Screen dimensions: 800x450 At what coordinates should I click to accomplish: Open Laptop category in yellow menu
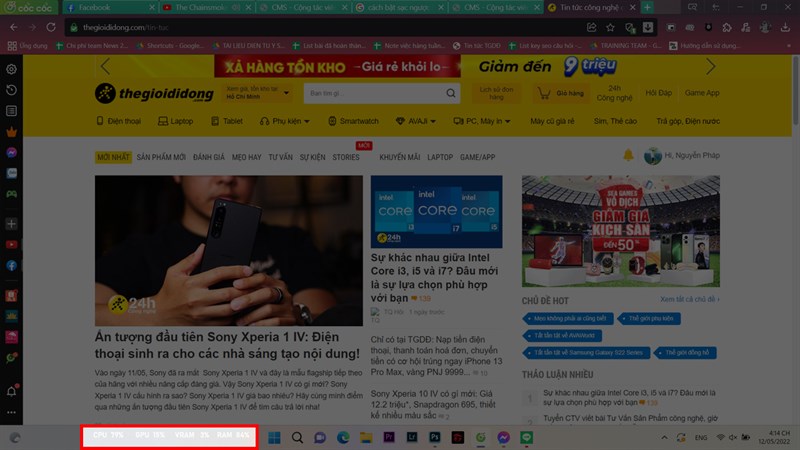[176, 121]
